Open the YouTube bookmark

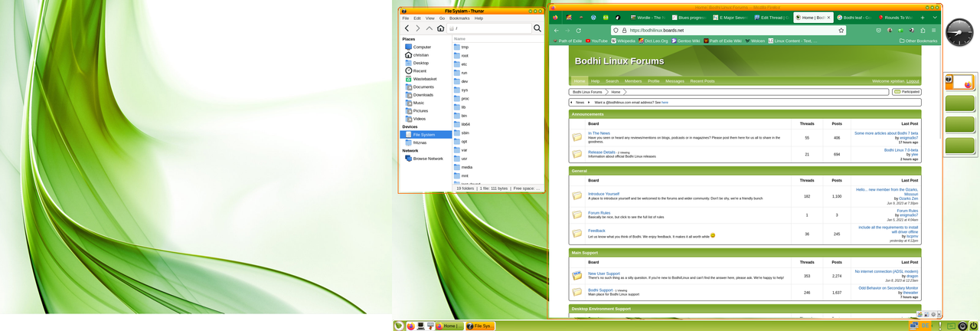(596, 41)
